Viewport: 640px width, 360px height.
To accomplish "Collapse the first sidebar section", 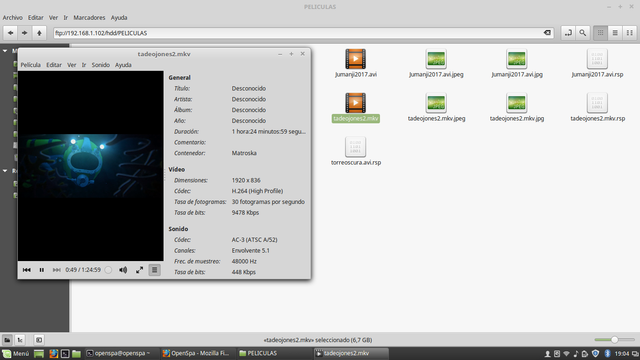I will coord(5,51).
